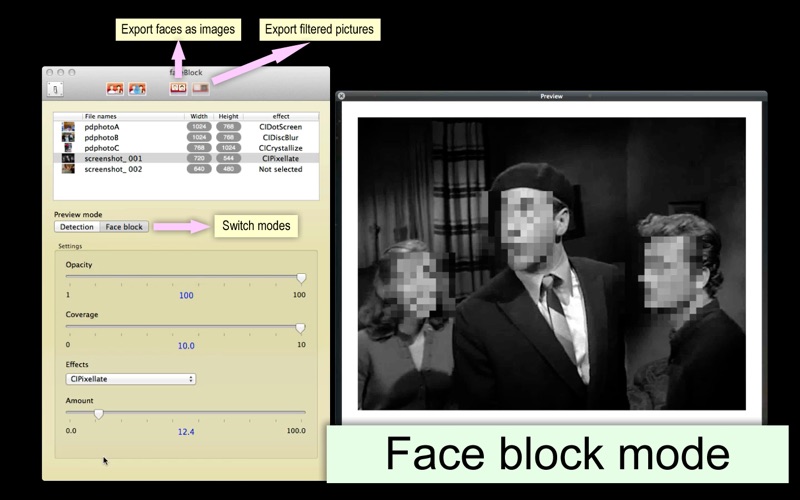Click the Opacity value 100 in blue
The height and width of the screenshot is (500, 800).
(x=186, y=295)
